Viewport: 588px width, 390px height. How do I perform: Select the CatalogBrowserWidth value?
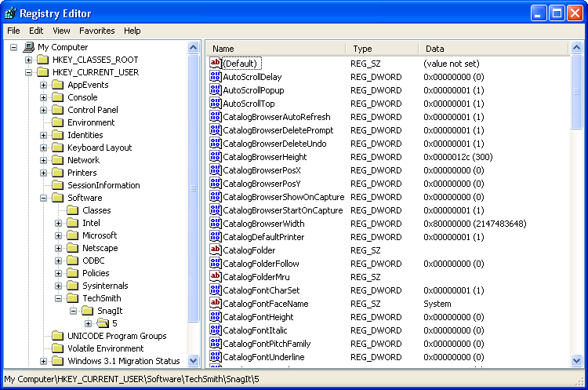coord(263,224)
